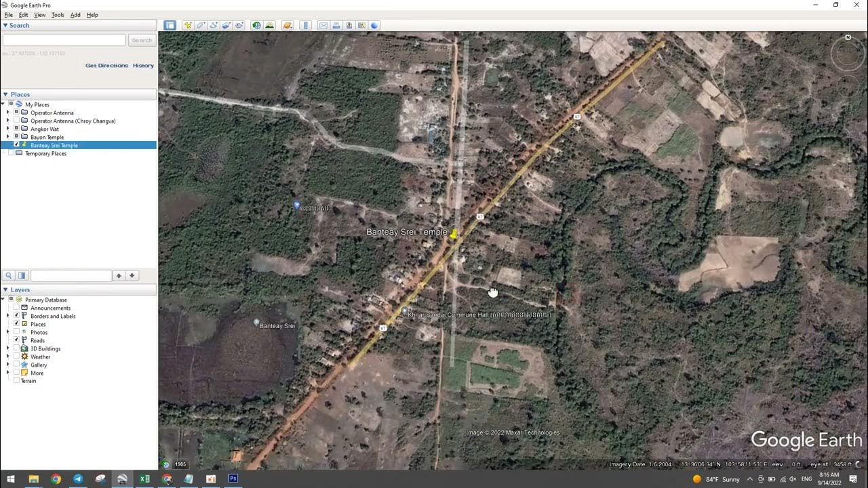Select the Add Polygon tool
The height and width of the screenshot is (488, 868).
(201, 25)
